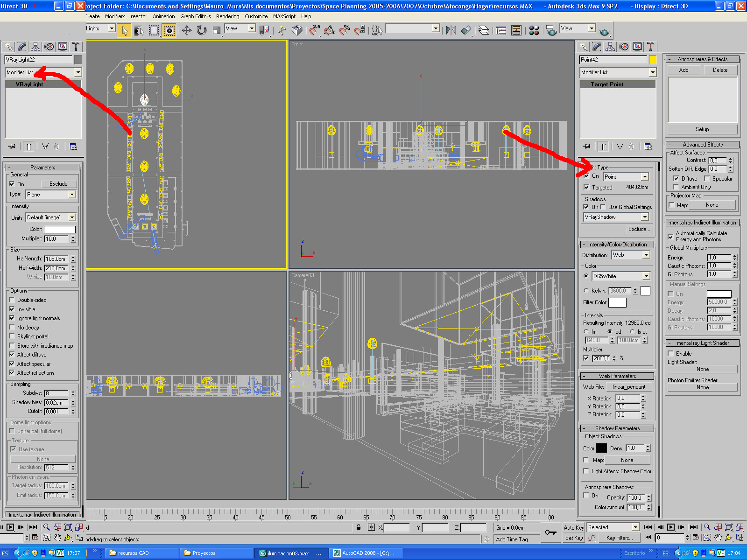Open the Distribution dropdown set to Web
The image size is (747, 560).
(631, 255)
